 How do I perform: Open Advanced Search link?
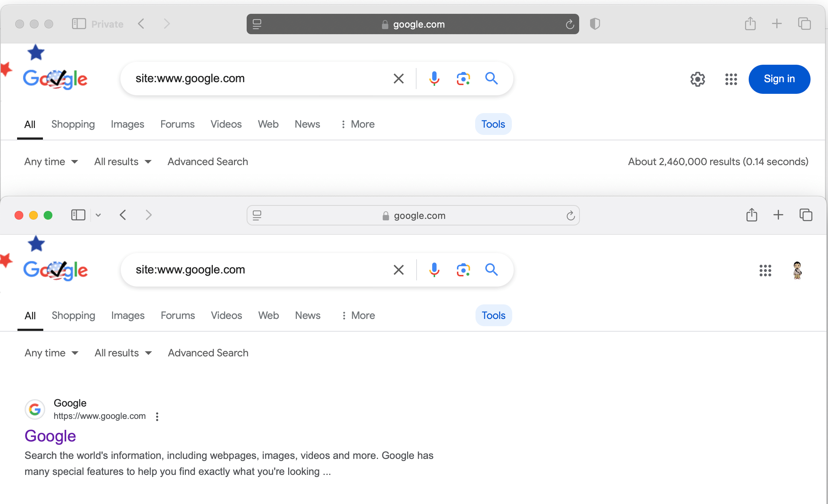click(208, 353)
